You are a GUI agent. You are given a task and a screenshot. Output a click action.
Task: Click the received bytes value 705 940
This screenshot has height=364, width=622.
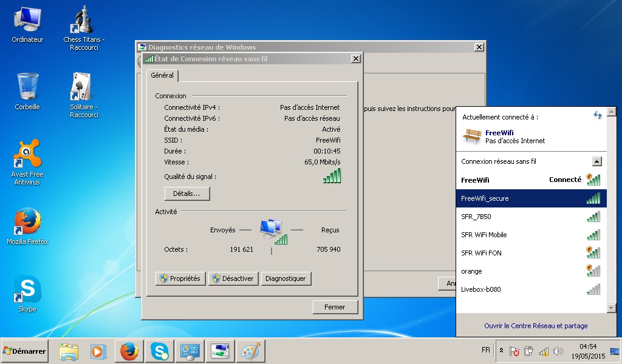coord(329,249)
